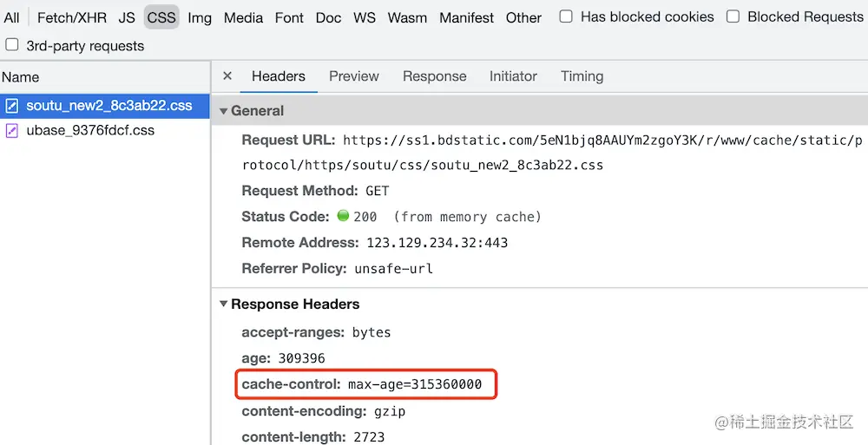The height and width of the screenshot is (445, 868).
Task: Click the green status code indicator
Action: (343, 216)
